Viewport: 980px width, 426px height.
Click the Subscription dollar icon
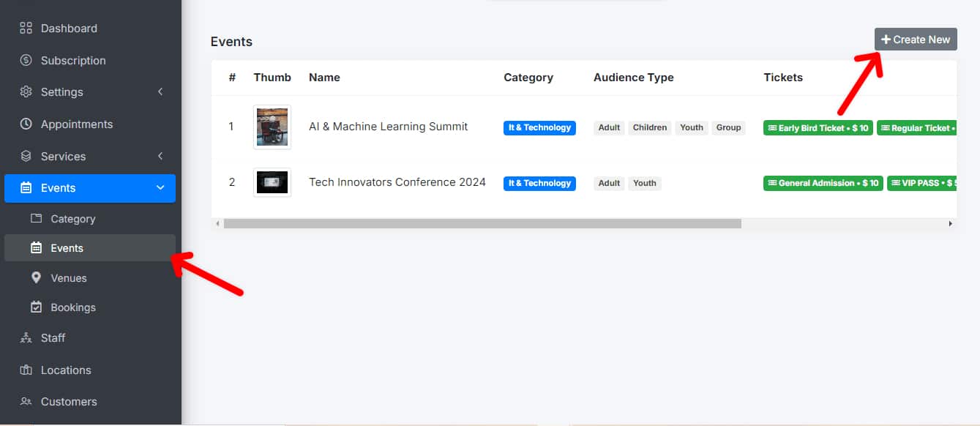[26, 60]
